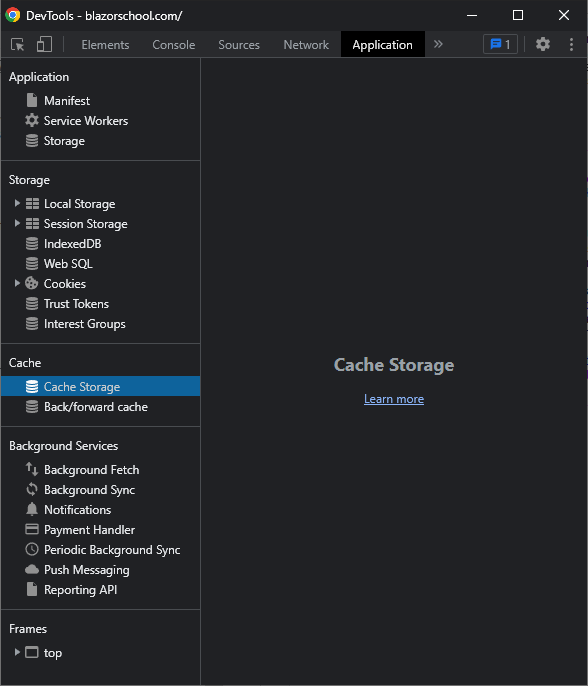Switch to the Elements tab
This screenshot has height=686, width=588.
click(105, 45)
